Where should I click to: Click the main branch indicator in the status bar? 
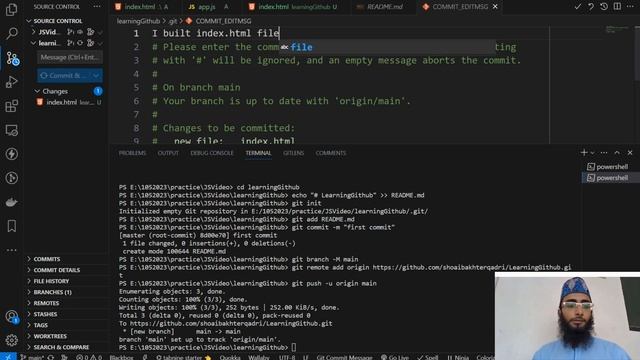click(32, 357)
